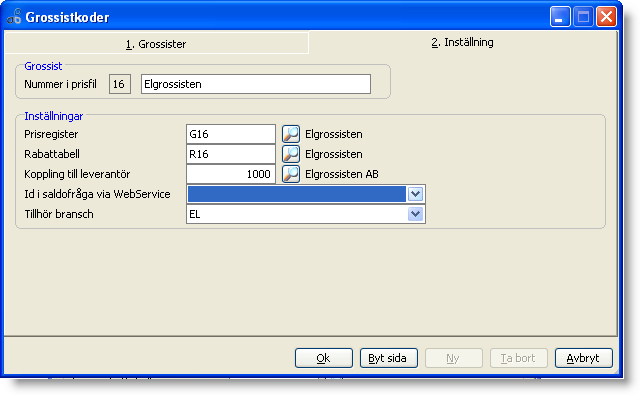Click the Prisregister field containing G16
This screenshot has width=640, height=395.
tap(231, 134)
